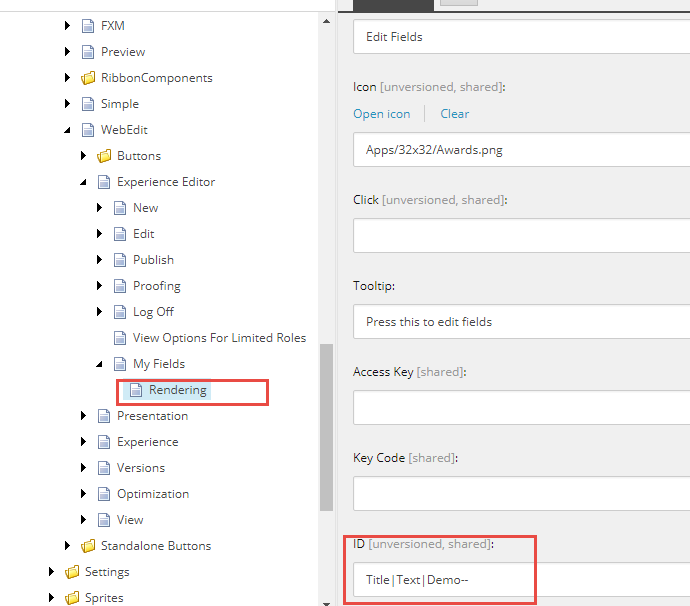Click the Standalone Buttons folder icon

[x=88, y=546]
